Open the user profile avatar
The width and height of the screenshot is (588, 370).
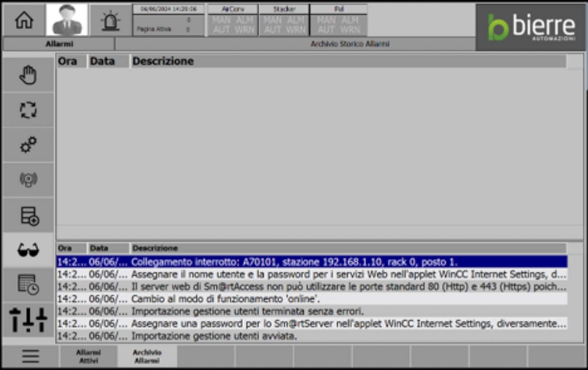[x=67, y=20]
